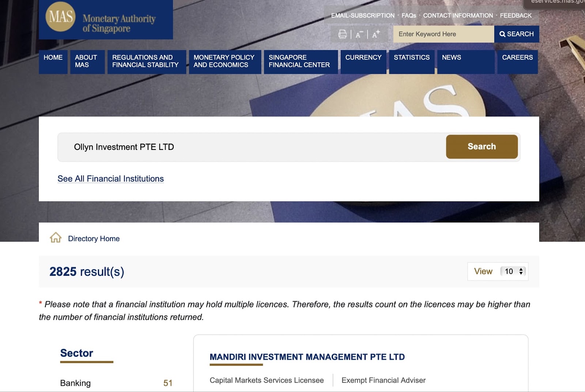Open the View results-per-page dropdown
585x392 pixels.
[513, 271]
